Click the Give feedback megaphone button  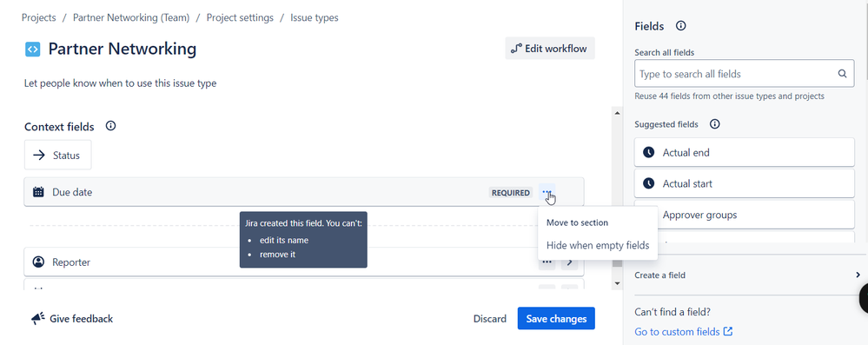(72, 318)
